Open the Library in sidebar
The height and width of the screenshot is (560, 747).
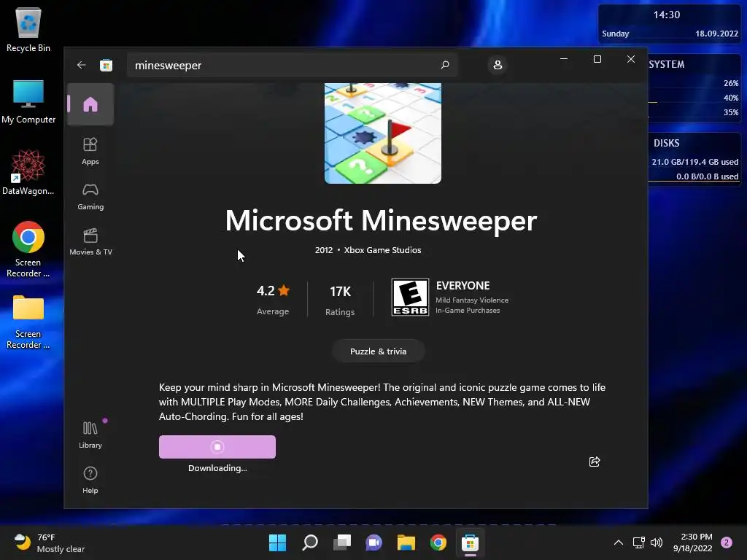[90, 435]
